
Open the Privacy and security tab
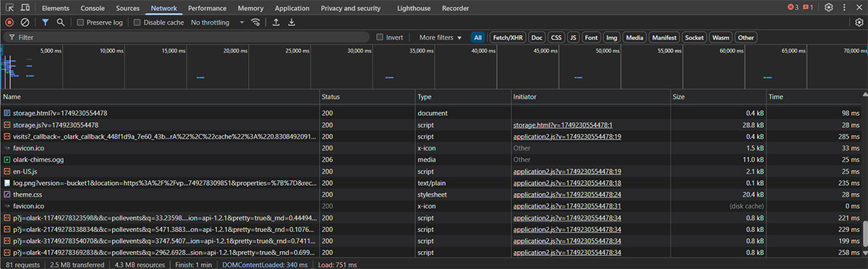click(351, 8)
